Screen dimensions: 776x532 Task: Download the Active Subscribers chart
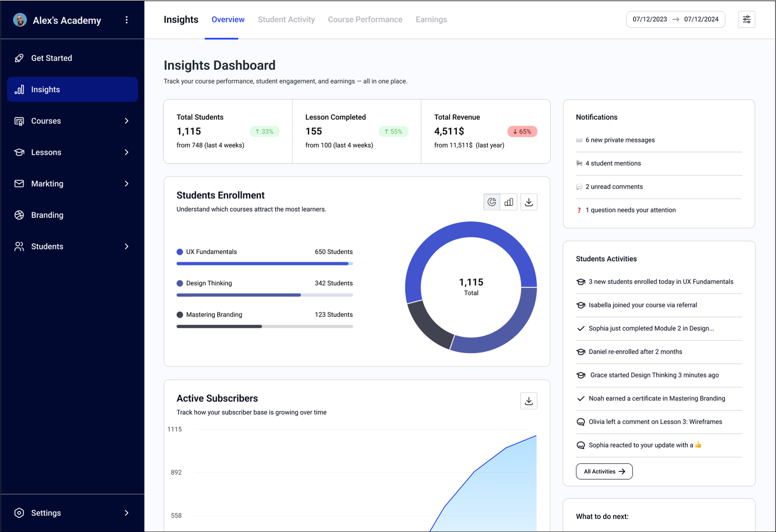pos(529,401)
